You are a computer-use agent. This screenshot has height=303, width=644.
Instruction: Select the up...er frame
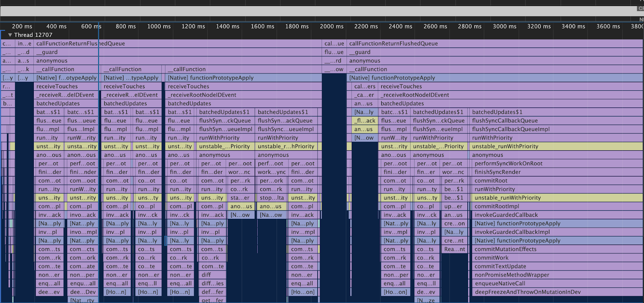[454, 206]
